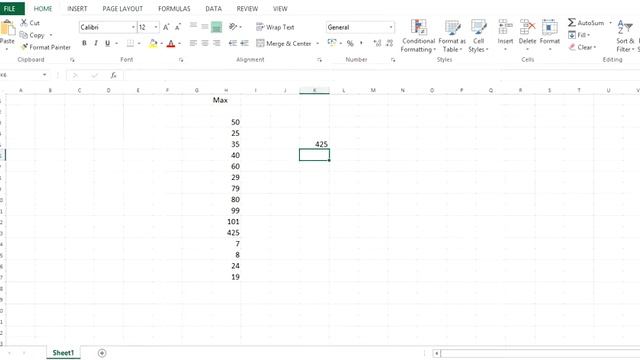Decrease decimal places
Screen dimensions: 640x360
click(389, 43)
